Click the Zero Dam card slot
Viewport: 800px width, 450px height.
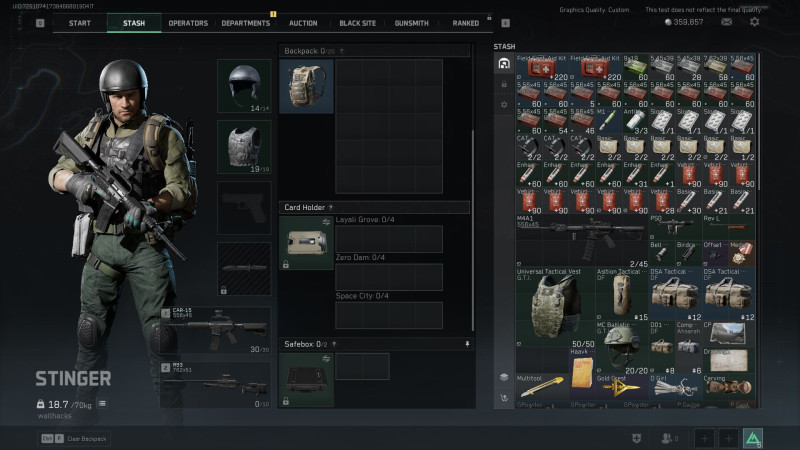tap(389, 277)
